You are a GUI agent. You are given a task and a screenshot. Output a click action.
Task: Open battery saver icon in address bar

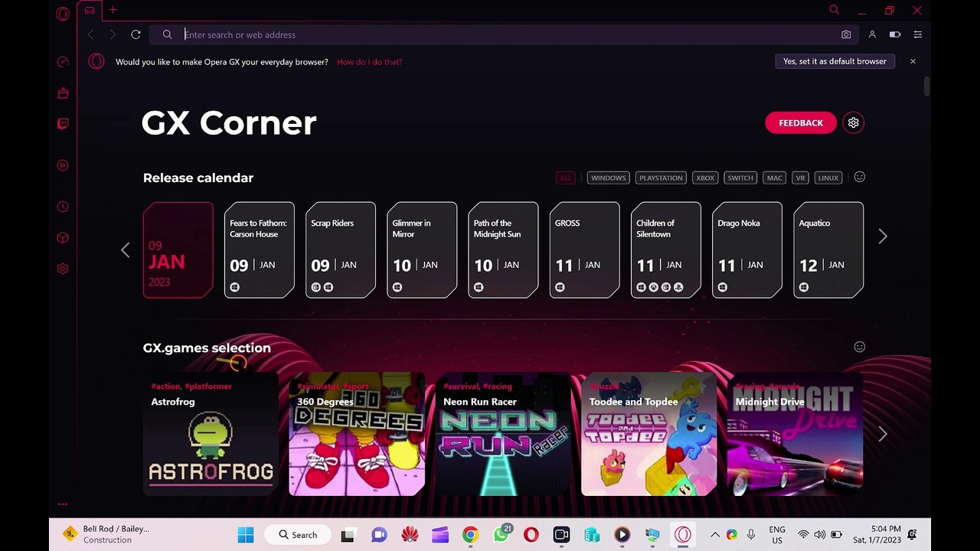pyautogui.click(x=894, y=34)
